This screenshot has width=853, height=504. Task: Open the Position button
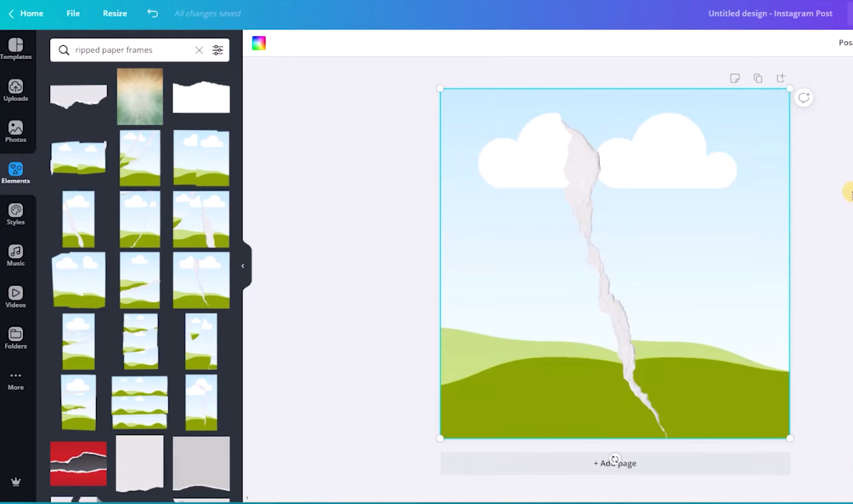pos(845,42)
